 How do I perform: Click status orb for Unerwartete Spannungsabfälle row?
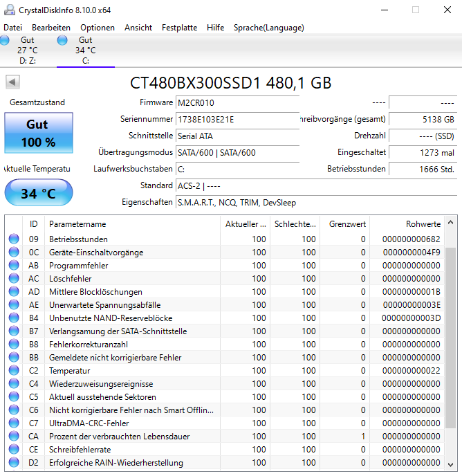(x=14, y=304)
